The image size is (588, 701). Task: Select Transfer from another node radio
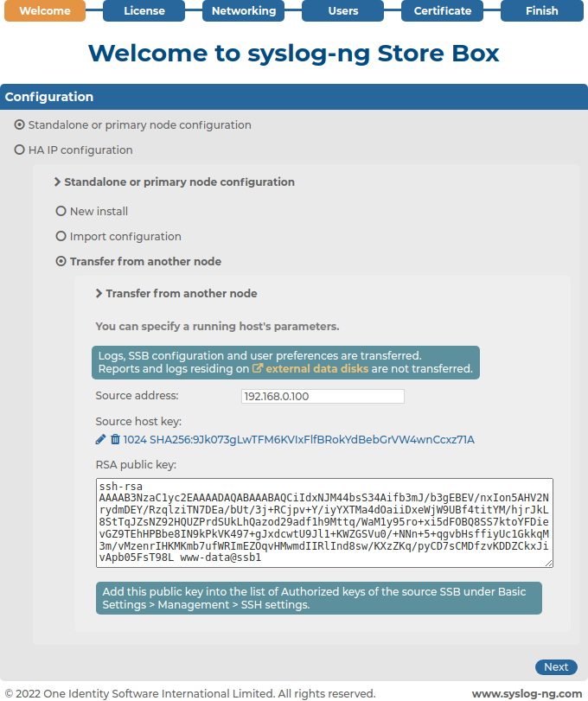point(61,261)
